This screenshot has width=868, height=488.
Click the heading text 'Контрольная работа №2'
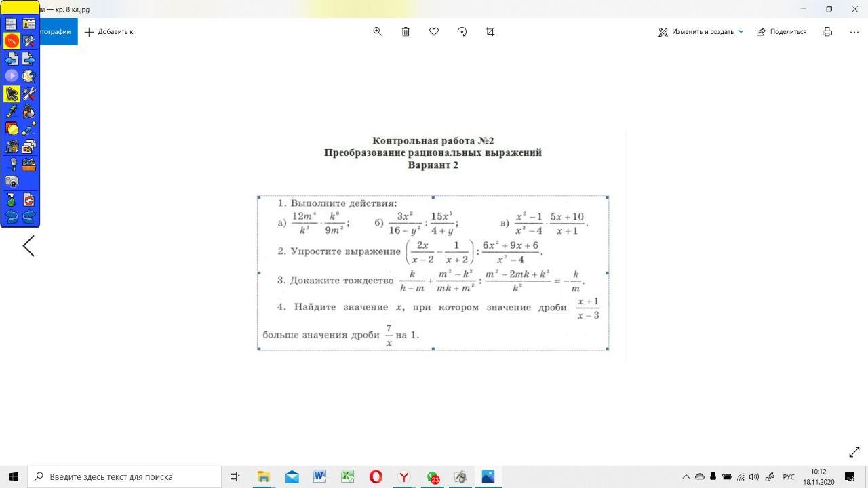pyautogui.click(x=433, y=140)
